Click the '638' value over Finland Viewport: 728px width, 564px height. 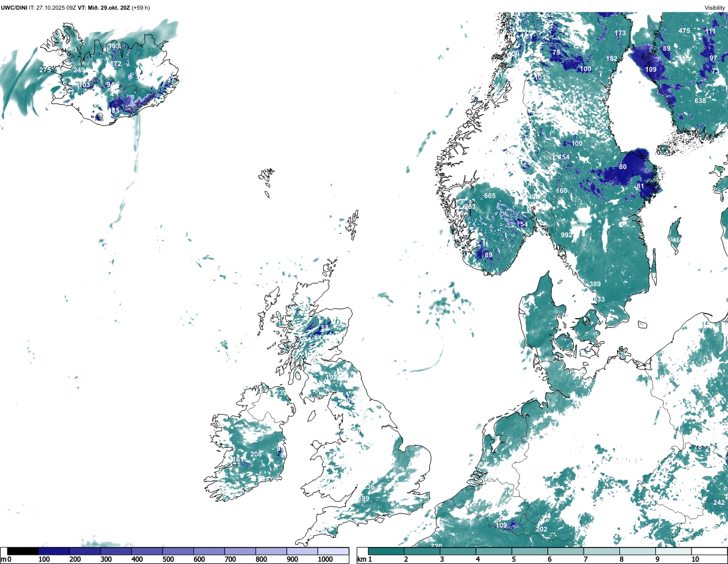(x=700, y=101)
